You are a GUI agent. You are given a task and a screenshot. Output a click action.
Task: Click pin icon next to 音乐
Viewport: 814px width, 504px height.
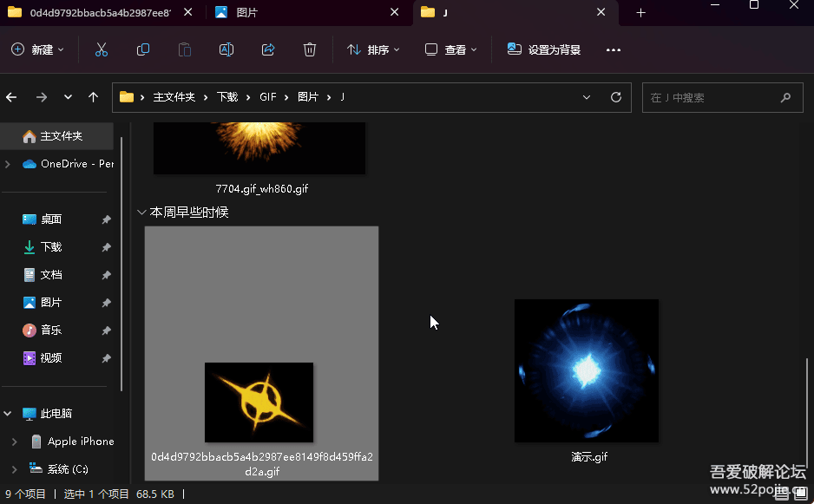point(107,331)
